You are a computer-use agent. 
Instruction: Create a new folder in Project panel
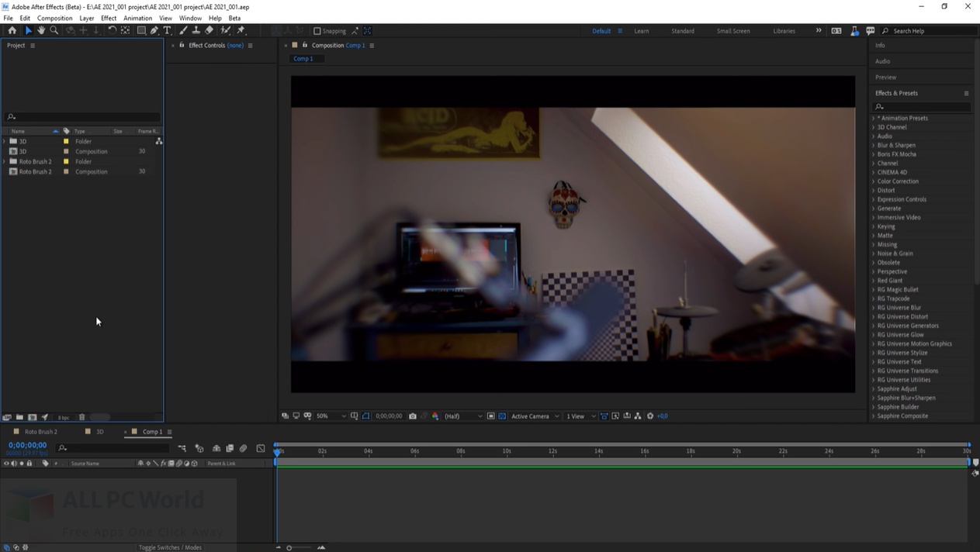pos(19,417)
